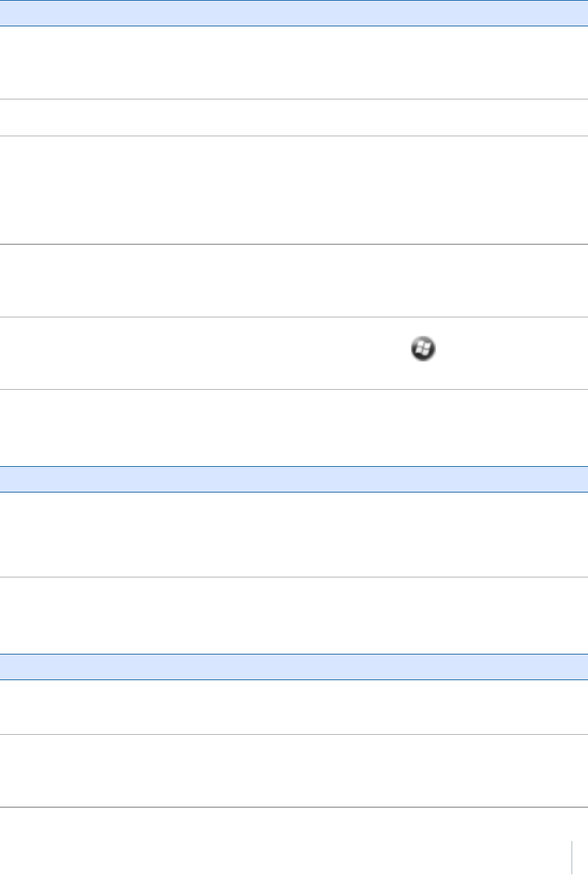Screen dimensions: 588x877
Task: Select the second blue header band mid-page
Action: pos(294,479)
